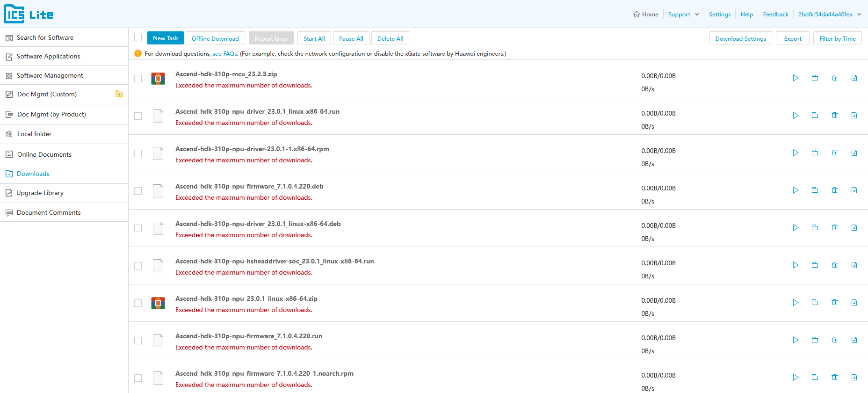Start download of Ascend-hdk-310p-mcu_23.2.3.zip
Image resolution: width=868 pixels, height=393 pixels.
796,78
